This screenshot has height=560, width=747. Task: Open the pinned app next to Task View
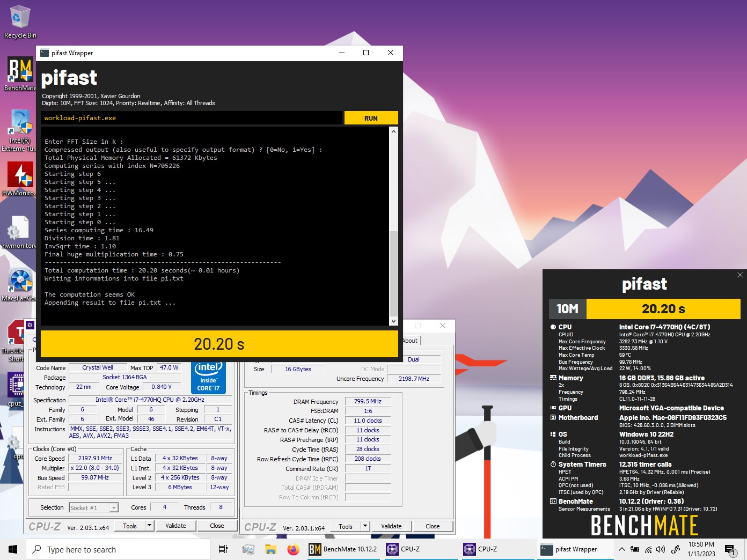[x=248, y=549]
